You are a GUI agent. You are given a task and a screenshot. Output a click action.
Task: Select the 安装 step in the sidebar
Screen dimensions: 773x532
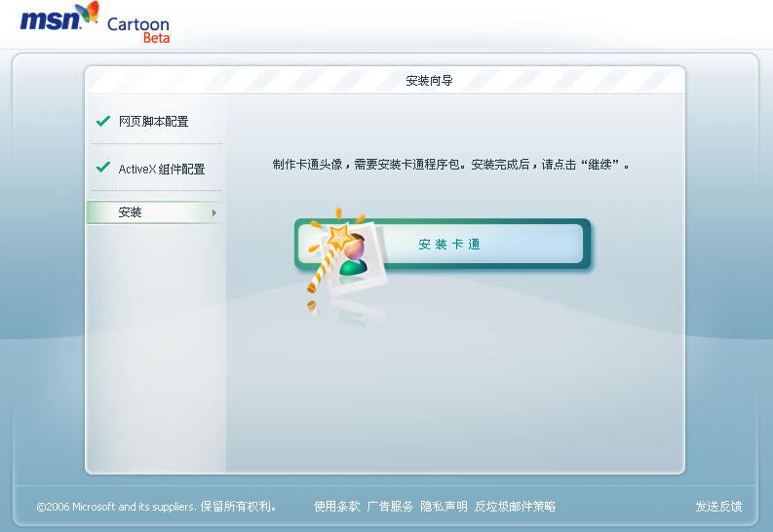click(x=155, y=212)
